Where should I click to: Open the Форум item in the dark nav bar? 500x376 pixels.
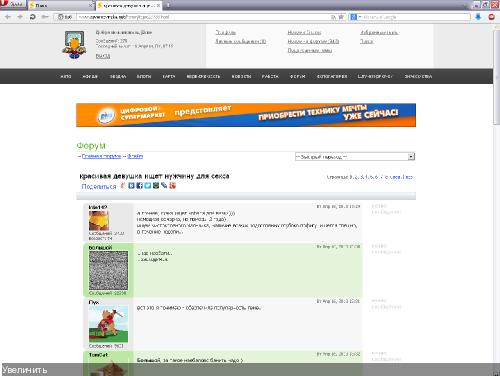pyautogui.click(x=297, y=76)
